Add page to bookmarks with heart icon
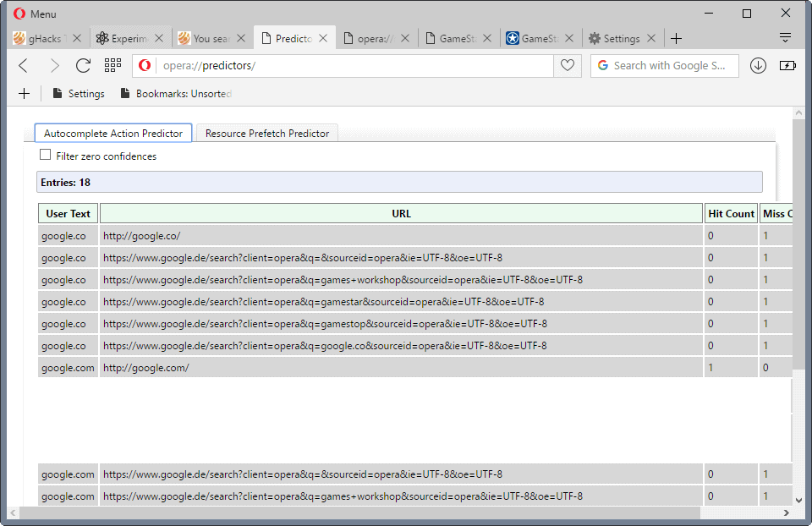The height and width of the screenshot is (526, 812). (568, 65)
